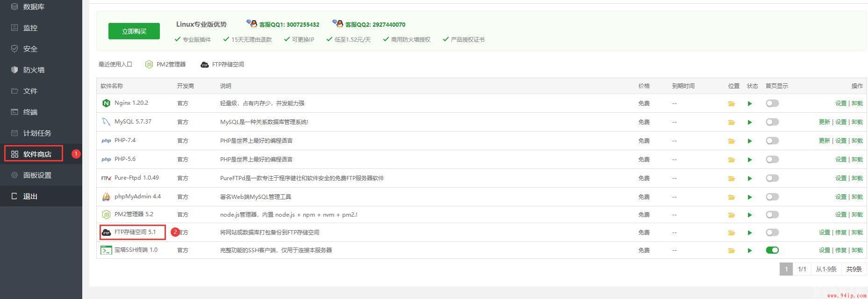Click the FTP存储空间 5.1 software name
Image resolution: width=868 pixels, height=299 pixels.
tap(135, 232)
